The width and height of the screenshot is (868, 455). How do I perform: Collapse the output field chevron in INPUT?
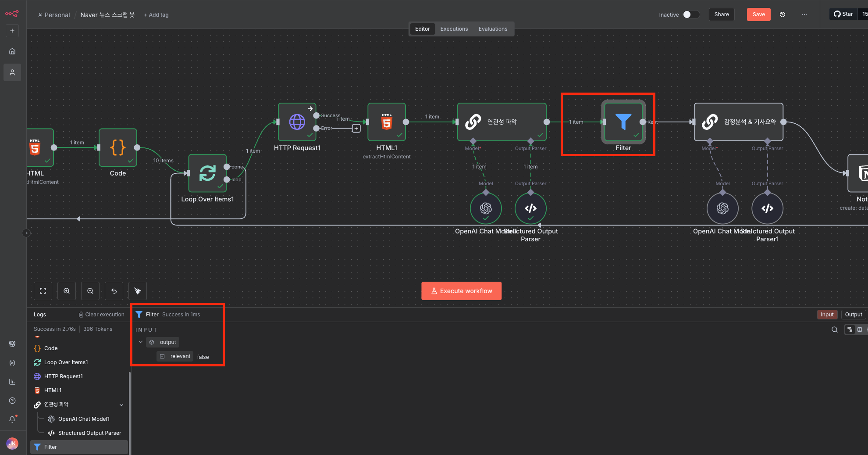[x=141, y=342]
